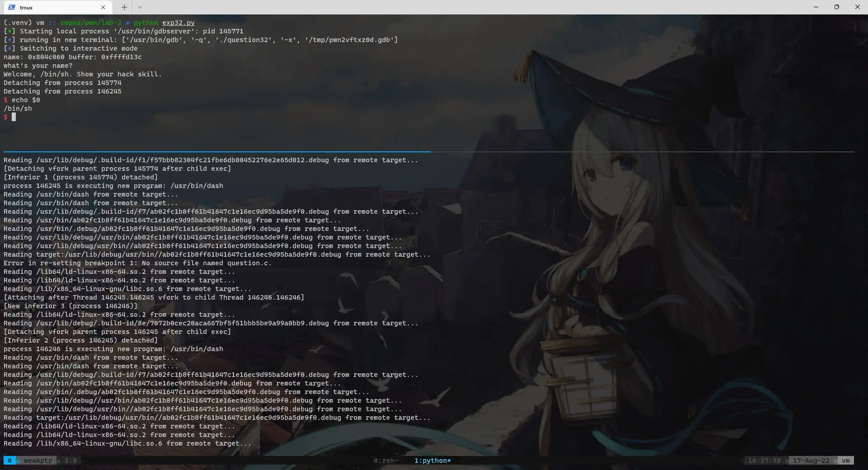868x470 pixels.
Task: Click the weakptr segment in tmux status bar
Action: point(38,461)
